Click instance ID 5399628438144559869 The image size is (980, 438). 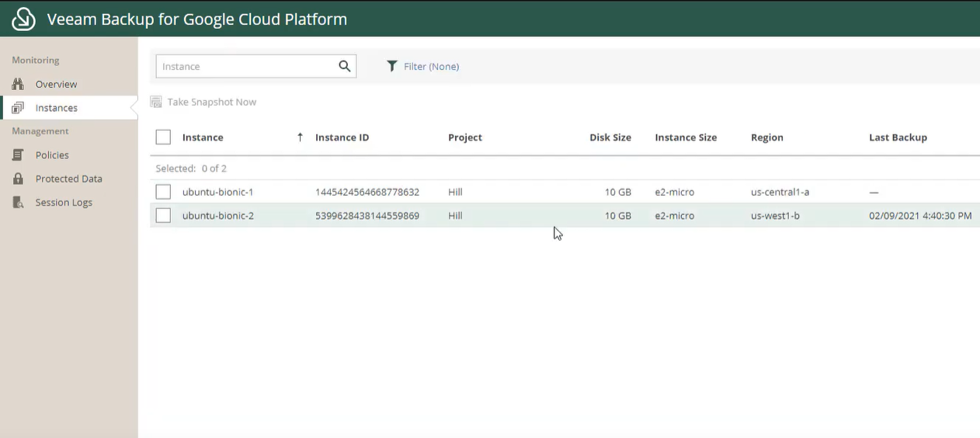pyautogui.click(x=367, y=215)
